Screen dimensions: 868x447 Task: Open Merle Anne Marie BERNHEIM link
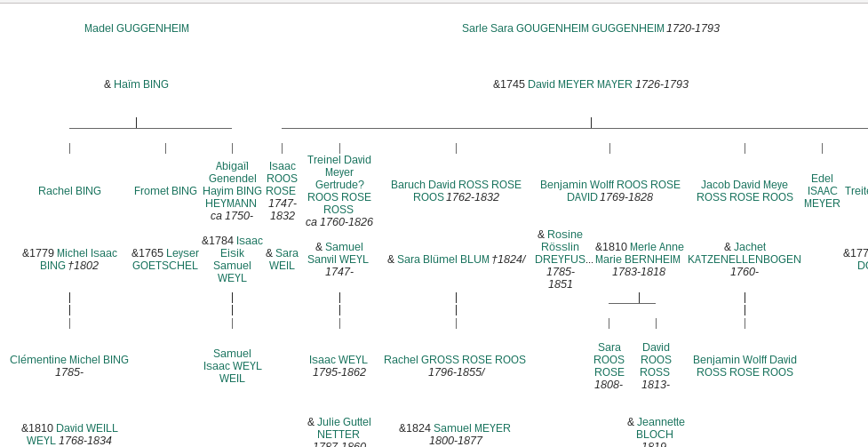(639, 253)
